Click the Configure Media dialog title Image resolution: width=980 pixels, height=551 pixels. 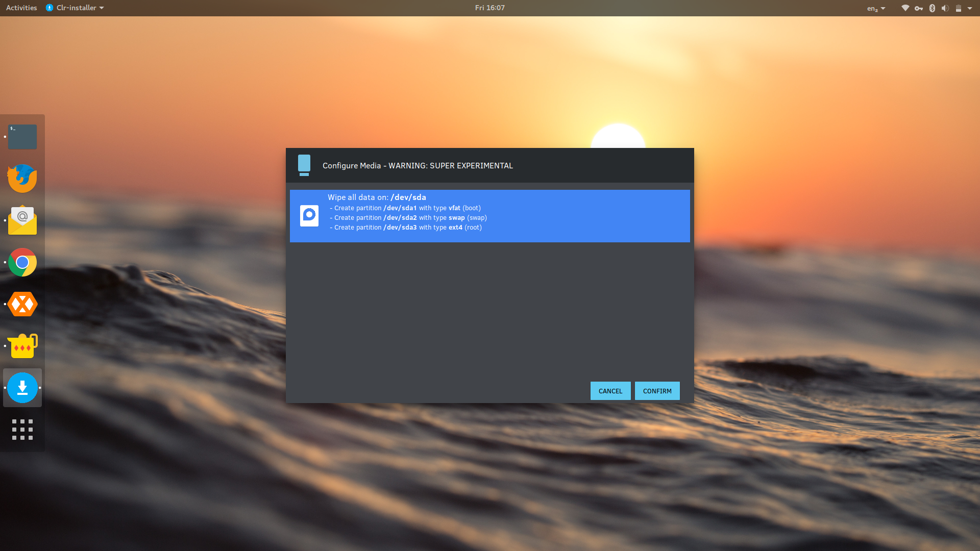[418, 166]
